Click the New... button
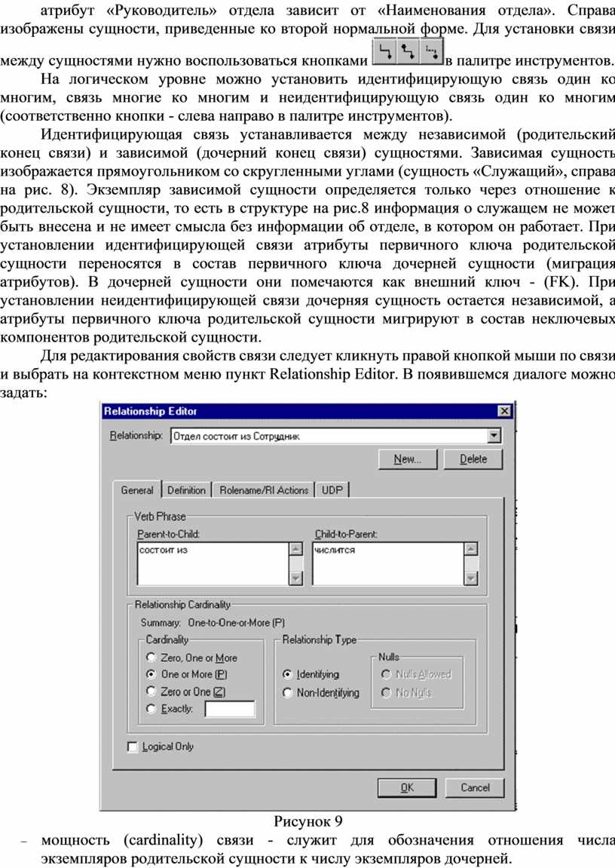Image resolution: width=615 pixels, height=868 pixels. point(408,459)
